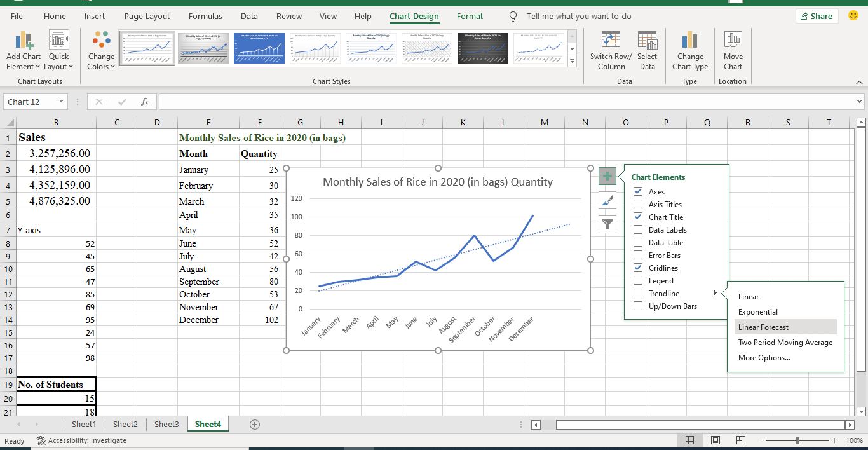868x450 pixels.
Task: Click Switch Row/Column
Action: (x=610, y=51)
